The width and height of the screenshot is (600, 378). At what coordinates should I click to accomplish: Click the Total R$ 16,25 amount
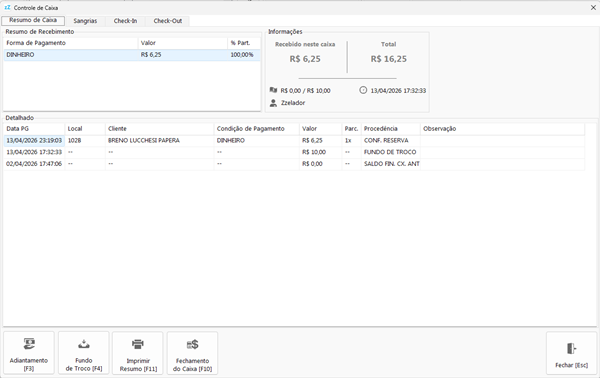coord(388,59)
